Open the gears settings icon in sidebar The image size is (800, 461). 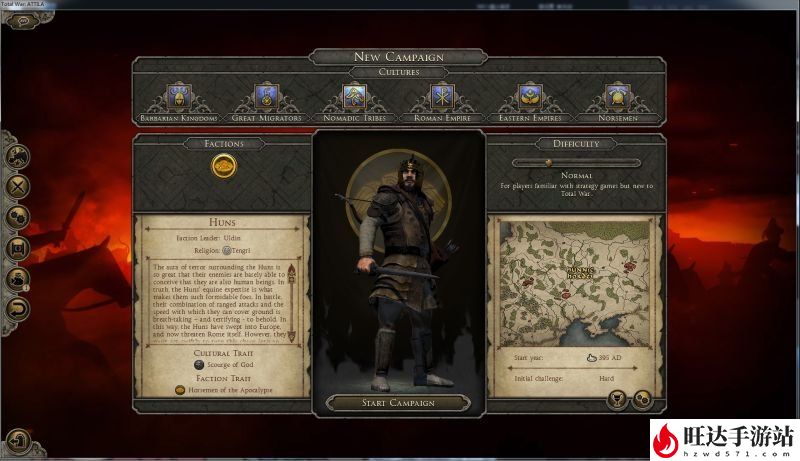coord(18,218)
